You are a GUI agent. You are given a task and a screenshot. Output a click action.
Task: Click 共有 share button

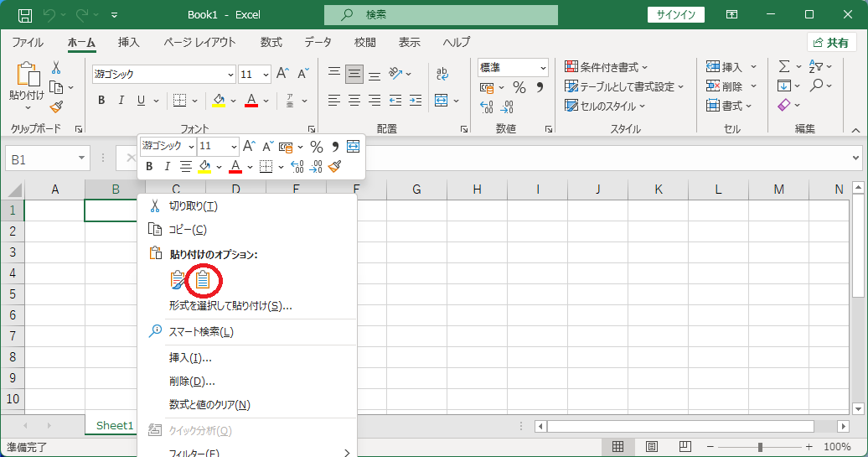[832, 43]
